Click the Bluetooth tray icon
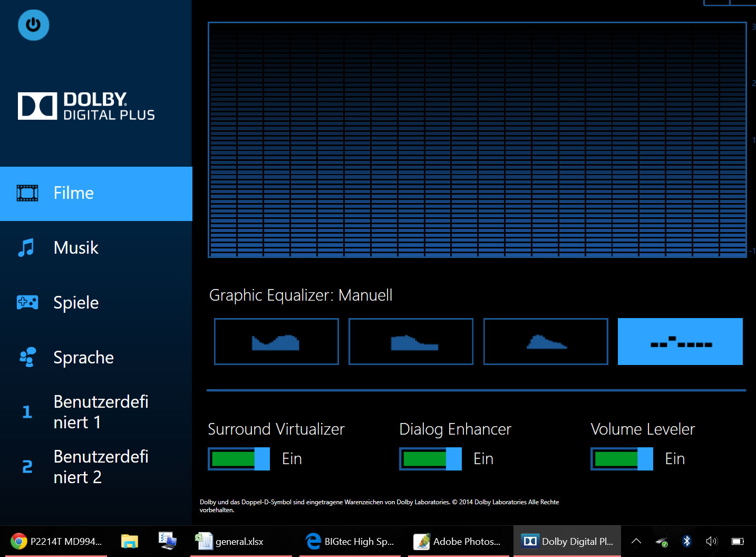Viewport: 756px width, 557px height. pos(686,541)
